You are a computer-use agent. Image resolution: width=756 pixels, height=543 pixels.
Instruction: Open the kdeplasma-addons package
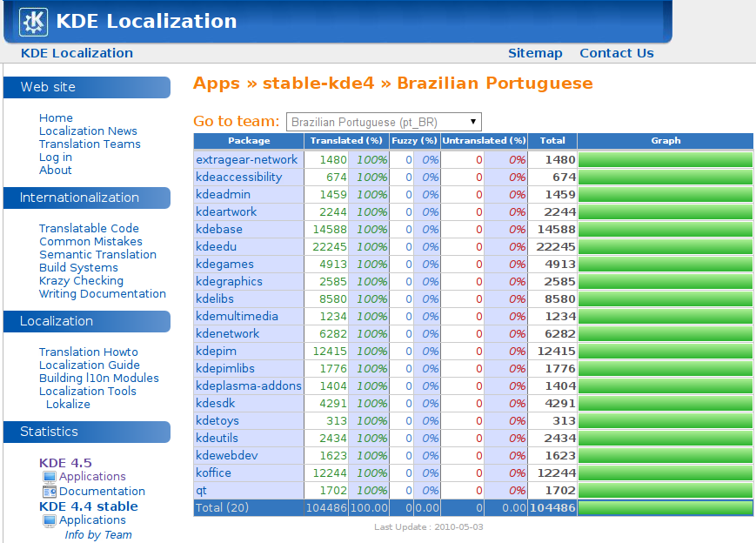249,385
